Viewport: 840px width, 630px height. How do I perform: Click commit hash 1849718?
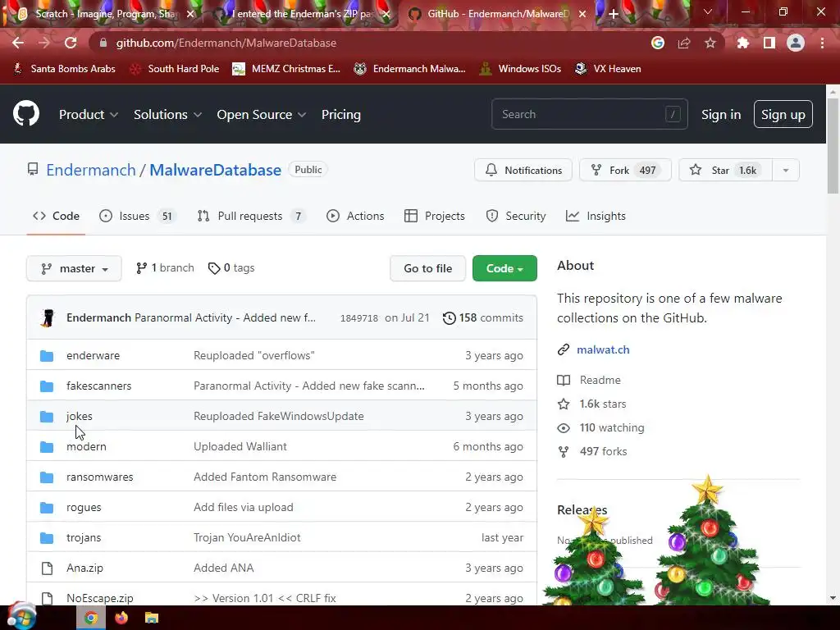pos(359,318)
